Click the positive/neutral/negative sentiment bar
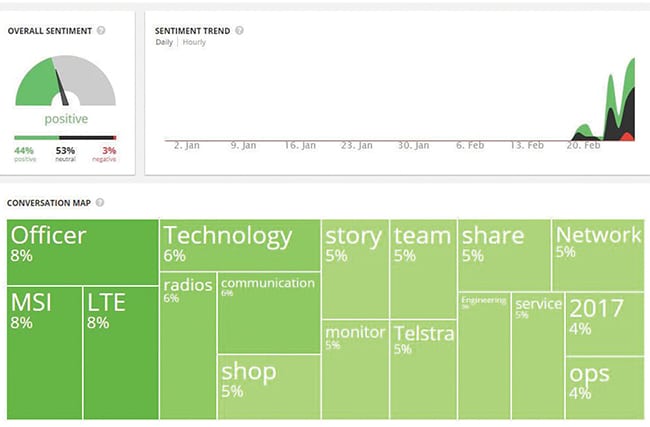Viewport: 650px width, 427px height. pos(65,137)
